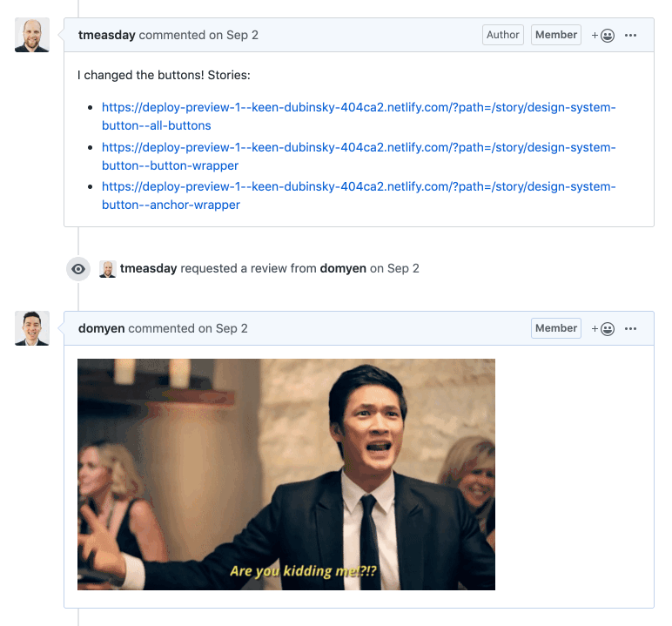This screenshot has width=672, height=626.
Task: Open the 'Are you kidding me' GIF image
Action: [286, 475]
